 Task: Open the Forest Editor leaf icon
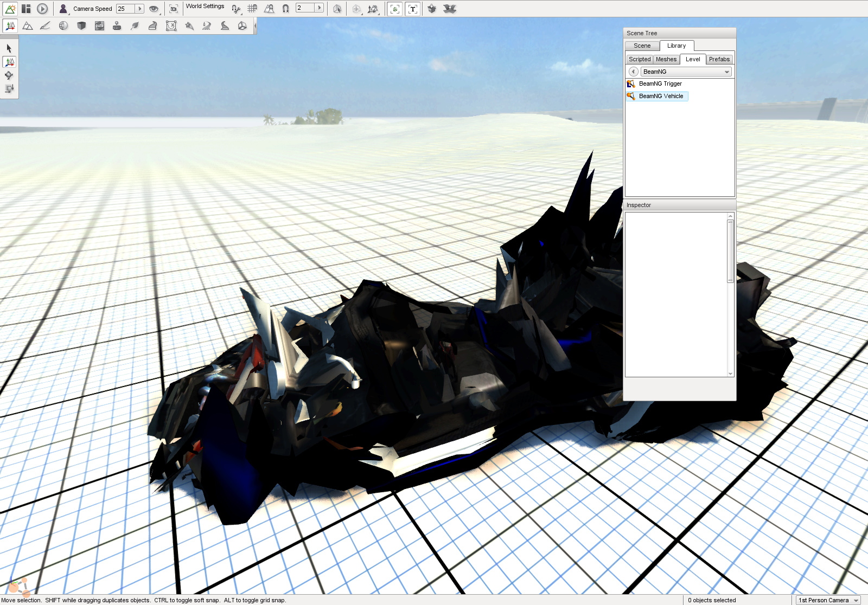coord(135,25)
